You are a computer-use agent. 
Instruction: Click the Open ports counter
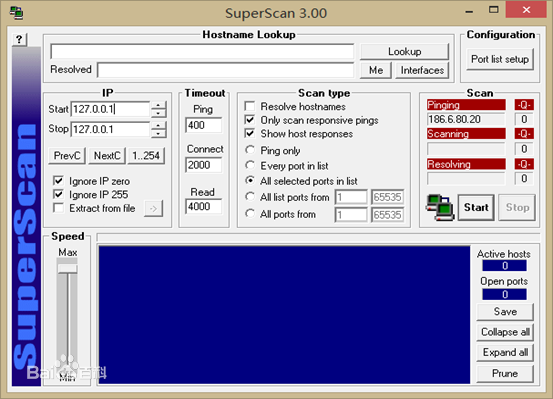tap(504, 294)
